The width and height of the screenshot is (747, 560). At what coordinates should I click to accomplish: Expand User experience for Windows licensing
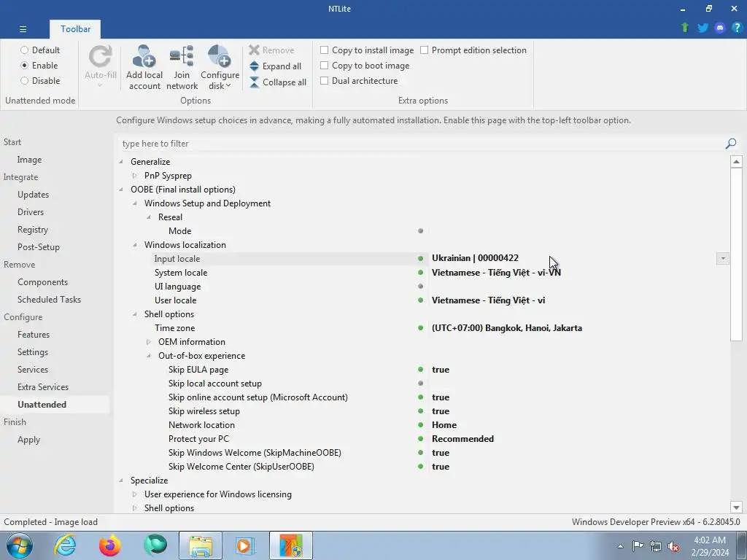[x=135, y=494]
